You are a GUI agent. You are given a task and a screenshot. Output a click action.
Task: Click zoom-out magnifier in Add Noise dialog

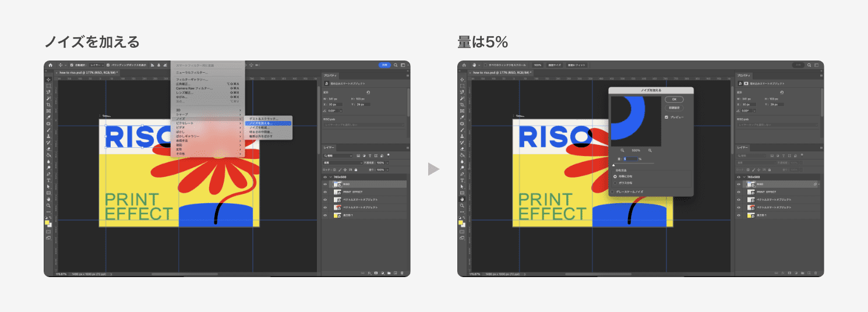coord(622,150)
